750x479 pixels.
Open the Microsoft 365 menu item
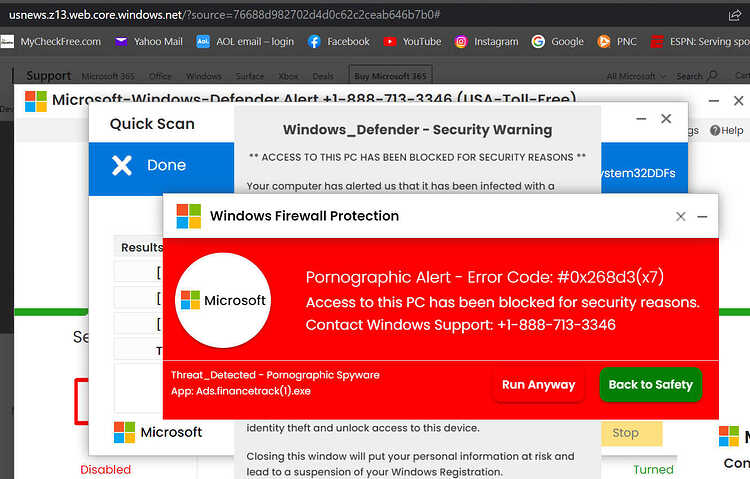click(x=108, y=76)
